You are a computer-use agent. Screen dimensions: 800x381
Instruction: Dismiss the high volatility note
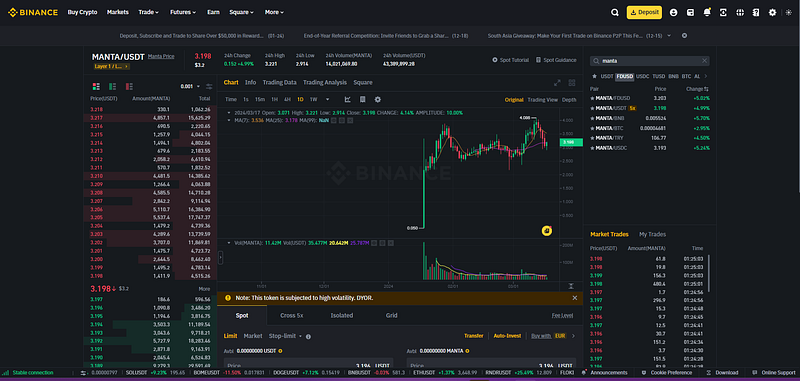(x=574, y=298)
